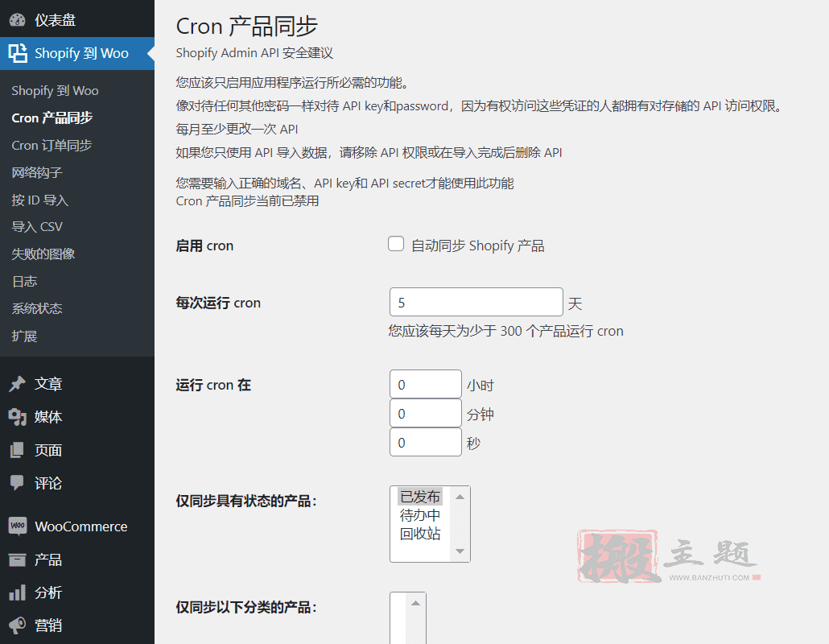Viewport: 829px width, 644px height.
Task: Focus the cron interval days field
Action: click(x=476, y=302)
